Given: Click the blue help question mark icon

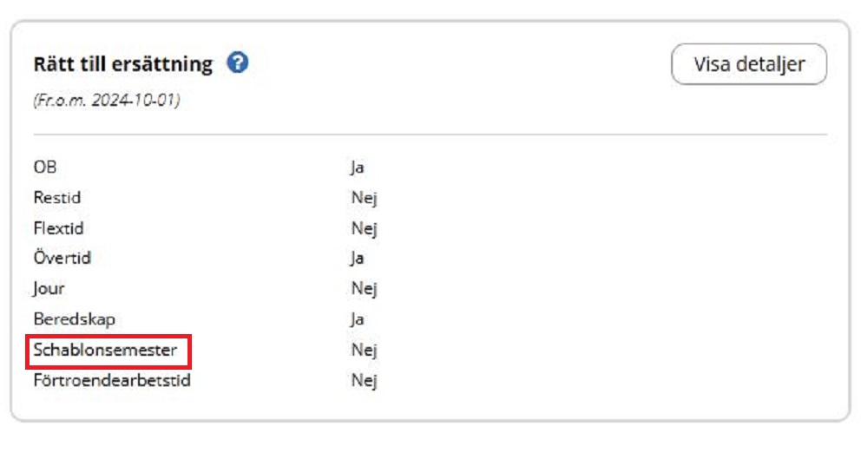Looking at the screenshot, I should [238, 63].
